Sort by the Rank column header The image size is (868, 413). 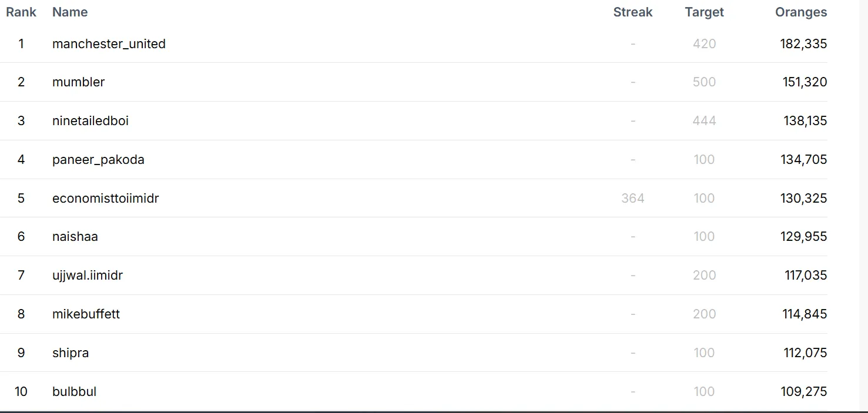click(21, 12)
